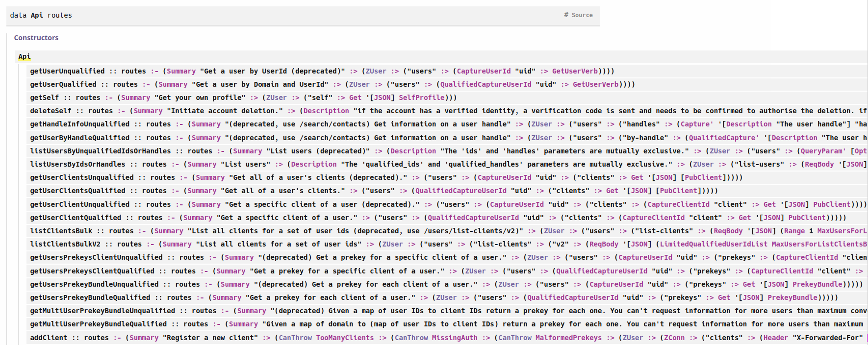The width and height of the screenshot is (868, 345).
Task: Click the getUsersPrekeysClientUnqualified field name
Action: click(96, 257)
